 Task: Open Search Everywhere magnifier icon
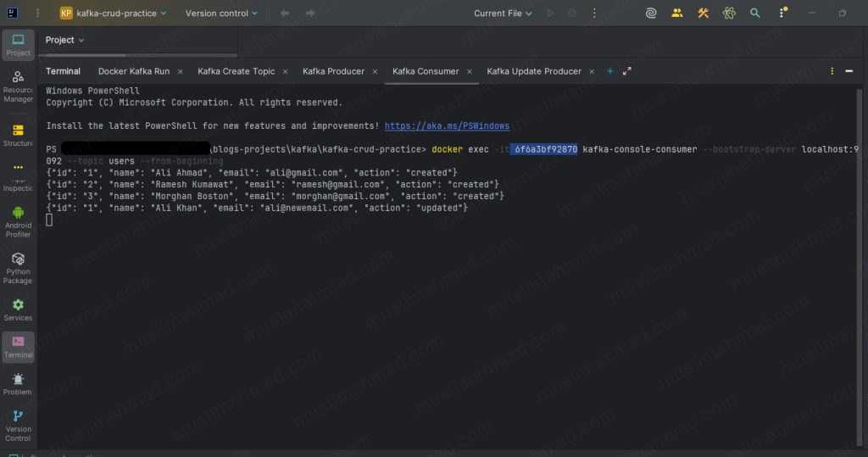click(755, 14)
